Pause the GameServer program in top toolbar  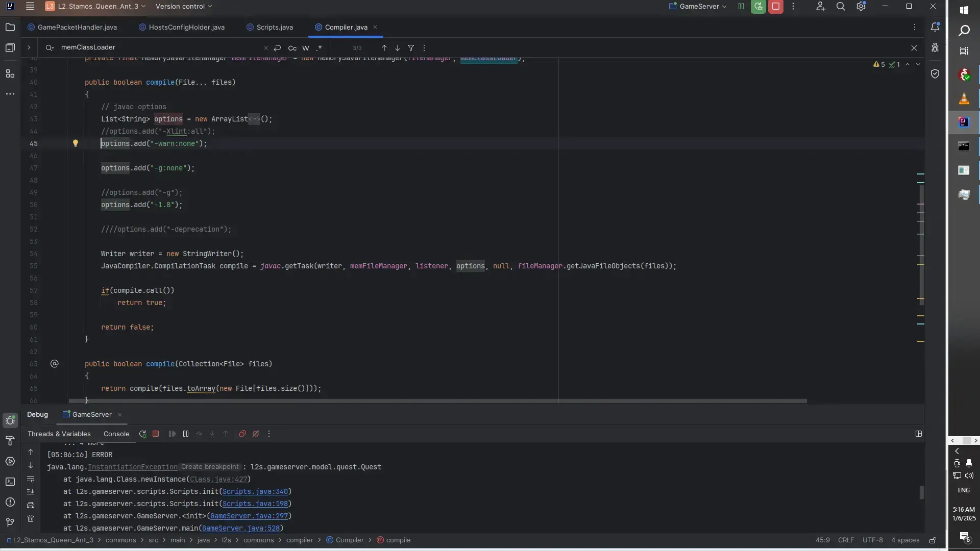point(741,7)
